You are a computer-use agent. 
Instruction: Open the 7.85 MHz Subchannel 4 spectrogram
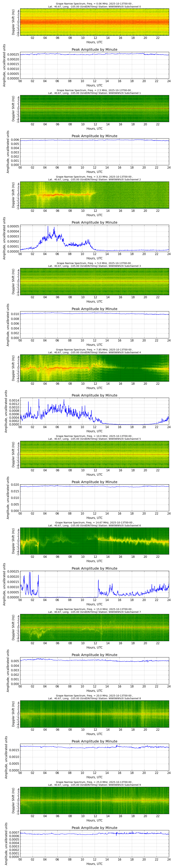[x=94, y=368]
